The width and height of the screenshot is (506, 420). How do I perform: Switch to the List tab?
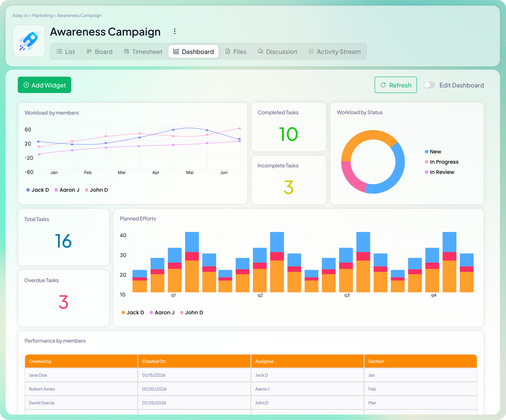66,51
